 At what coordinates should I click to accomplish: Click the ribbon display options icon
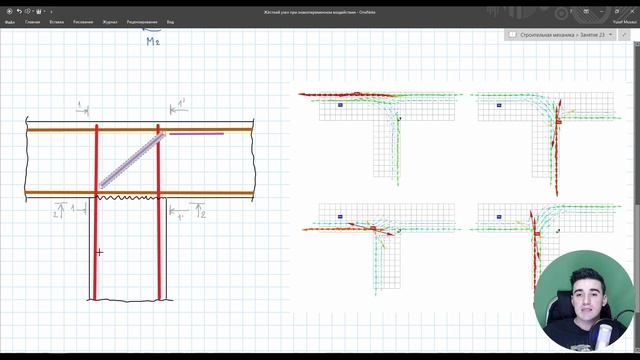click(587, 11)
